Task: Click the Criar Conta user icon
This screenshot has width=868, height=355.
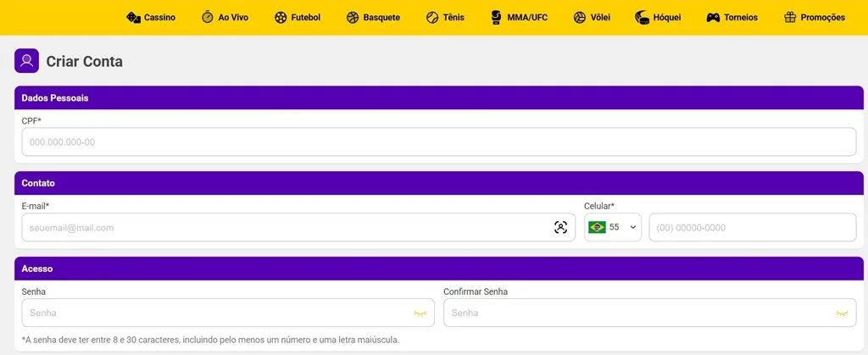Action: click(x=27, y=61)
